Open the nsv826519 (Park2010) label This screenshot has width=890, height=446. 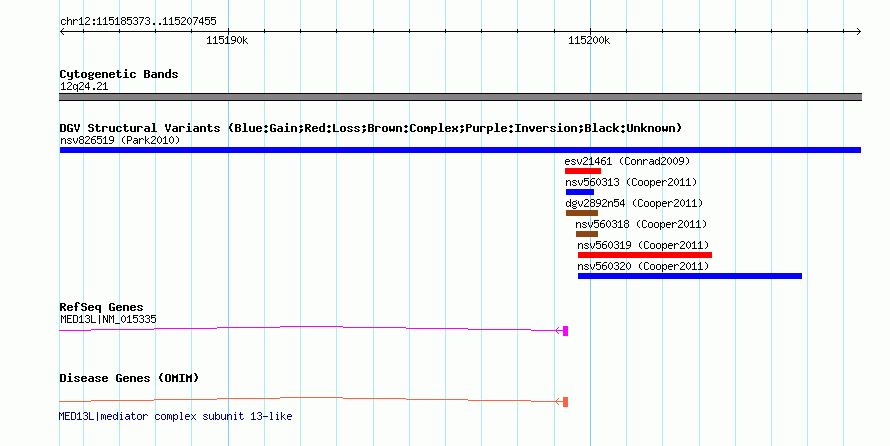click(120, 140)
